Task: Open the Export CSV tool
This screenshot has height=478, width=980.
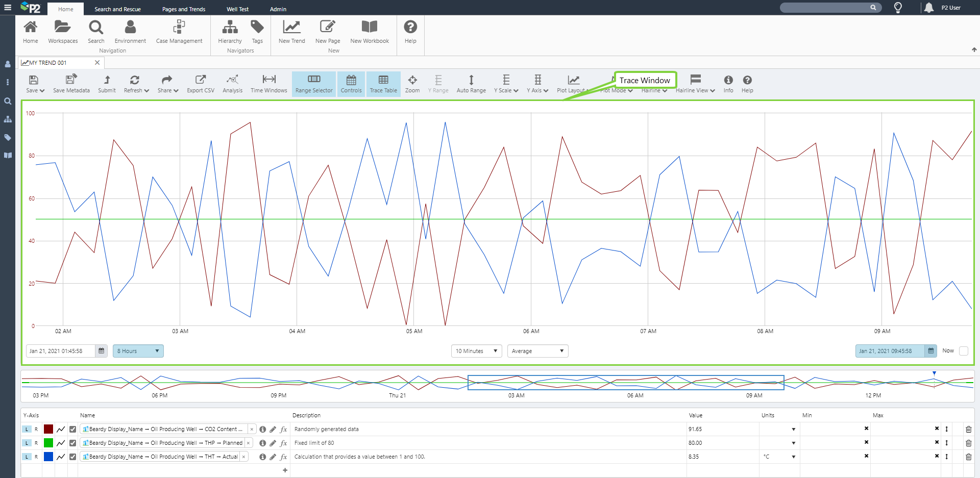Action: (200, 84)
